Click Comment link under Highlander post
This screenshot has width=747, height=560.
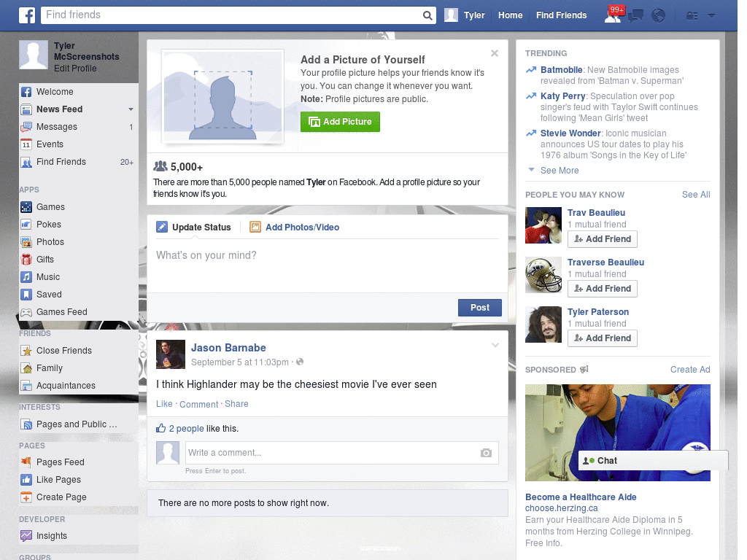(198, 404)
